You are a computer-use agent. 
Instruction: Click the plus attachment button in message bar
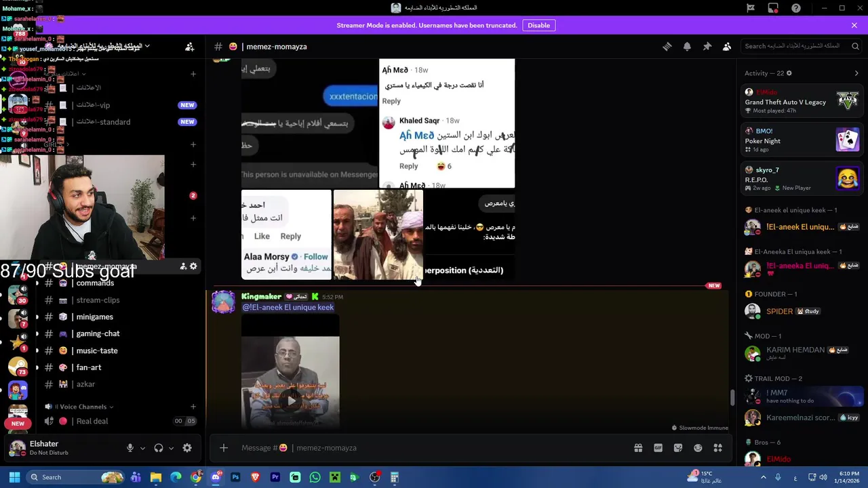tap(224, 447)
